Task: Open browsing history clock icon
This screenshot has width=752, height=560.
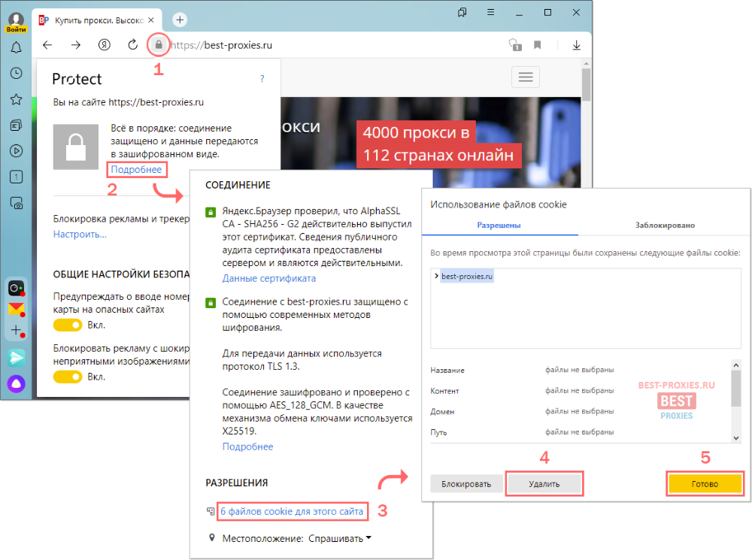Action: 17,73
